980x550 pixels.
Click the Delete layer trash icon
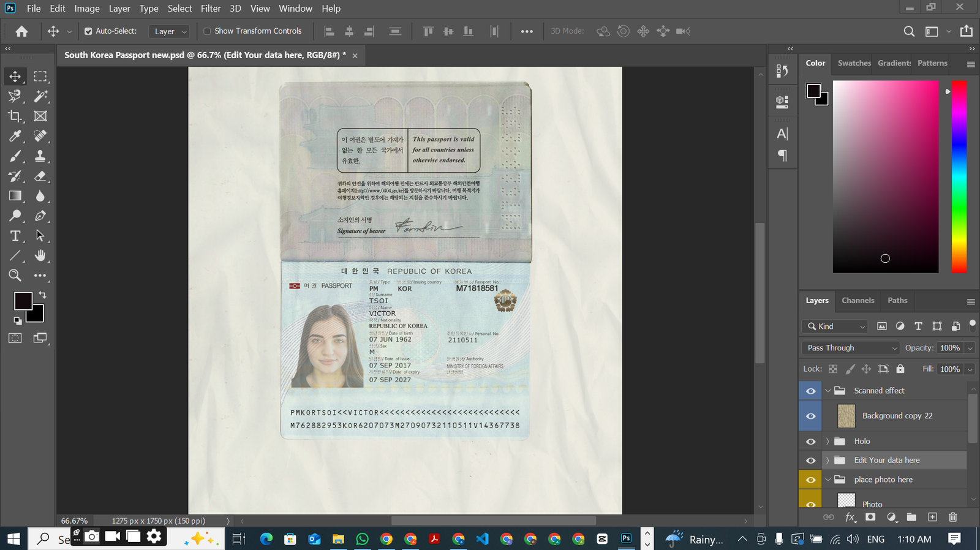pyautogui.click(x=953, y=518)
